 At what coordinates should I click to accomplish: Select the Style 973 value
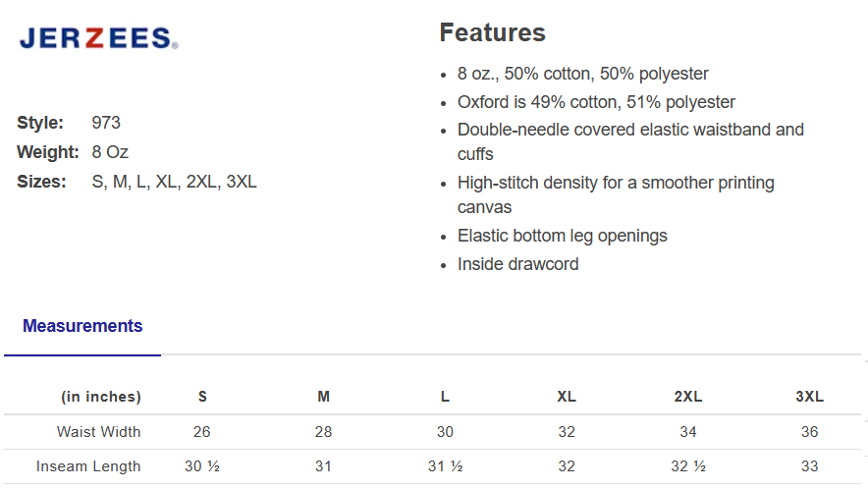click(x=106, y=123)
